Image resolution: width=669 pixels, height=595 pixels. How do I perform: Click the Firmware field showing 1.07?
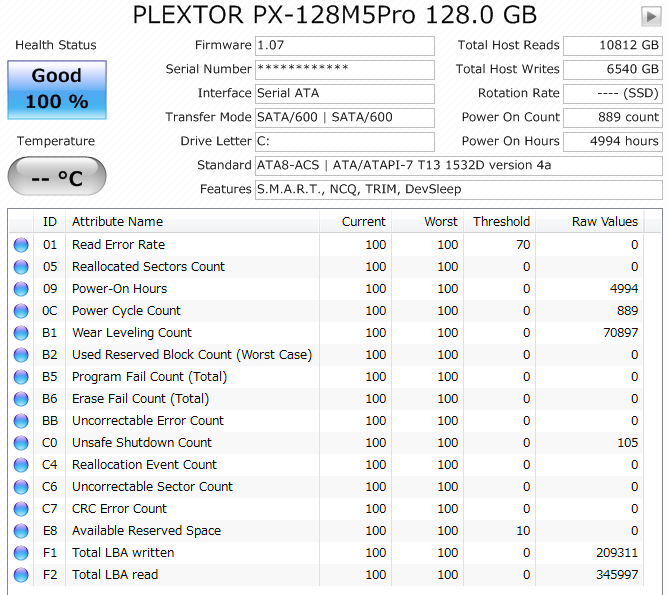click(x=345, y=46)
